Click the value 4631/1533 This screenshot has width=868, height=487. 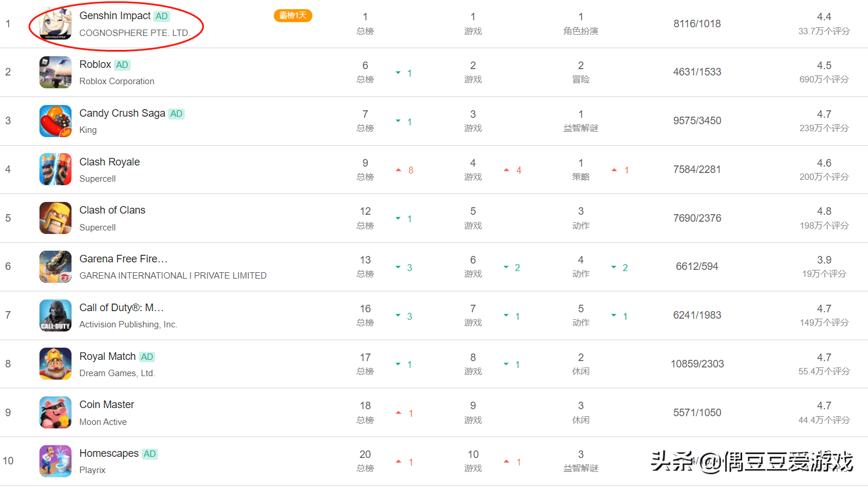pyautogui.click(x=697, y=72)
